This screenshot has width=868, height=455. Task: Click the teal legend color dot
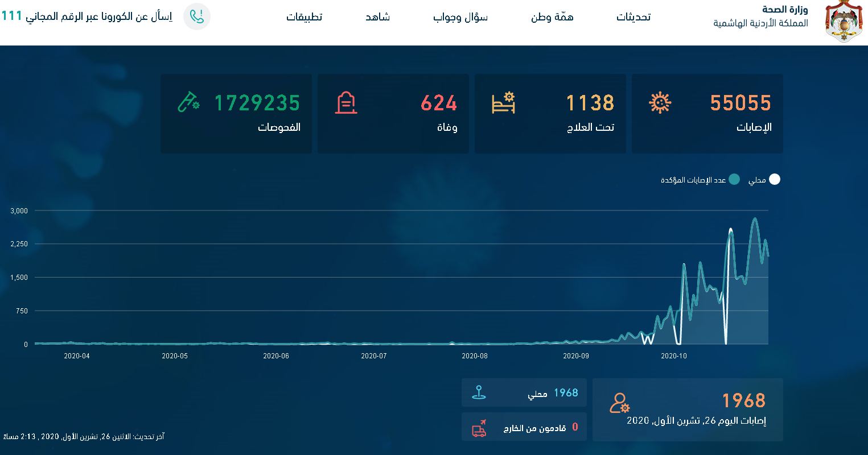pos(734,180)
